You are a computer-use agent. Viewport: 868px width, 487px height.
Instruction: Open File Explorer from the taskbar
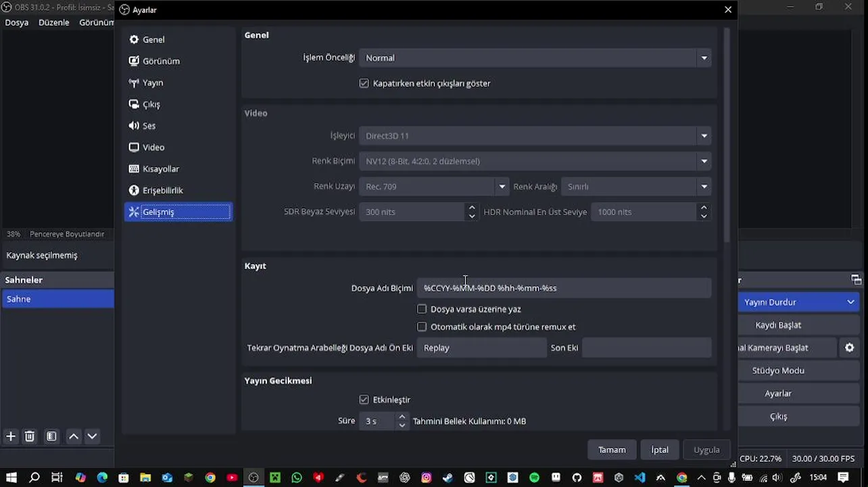[145, 478]
